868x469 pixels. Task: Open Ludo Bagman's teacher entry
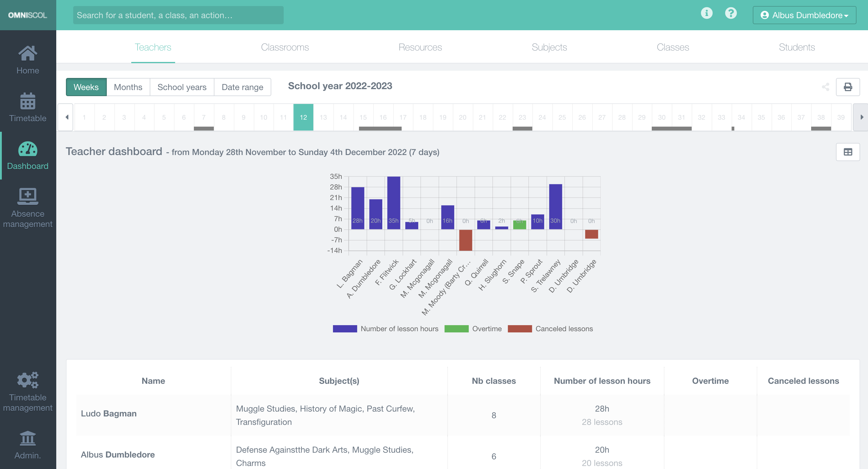click(109, 413)
